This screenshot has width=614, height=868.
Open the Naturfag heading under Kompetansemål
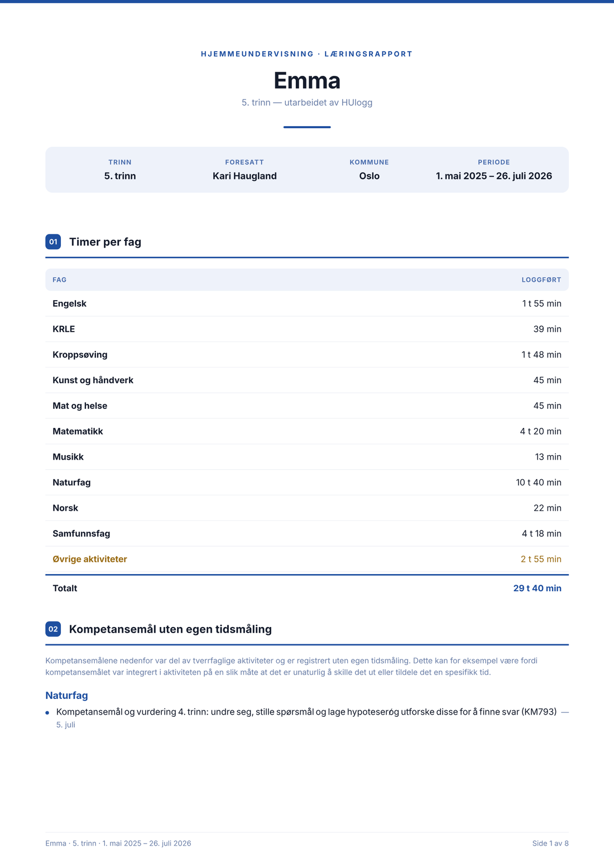(67, 695)
